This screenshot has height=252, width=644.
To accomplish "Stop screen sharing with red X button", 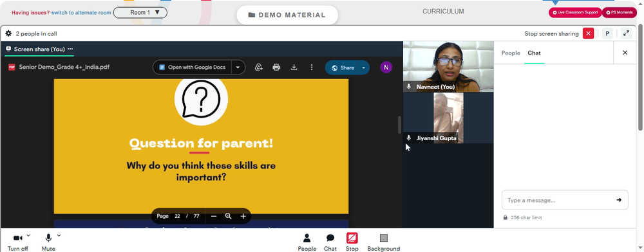I will pyautogui.click(x=588, y=33).
